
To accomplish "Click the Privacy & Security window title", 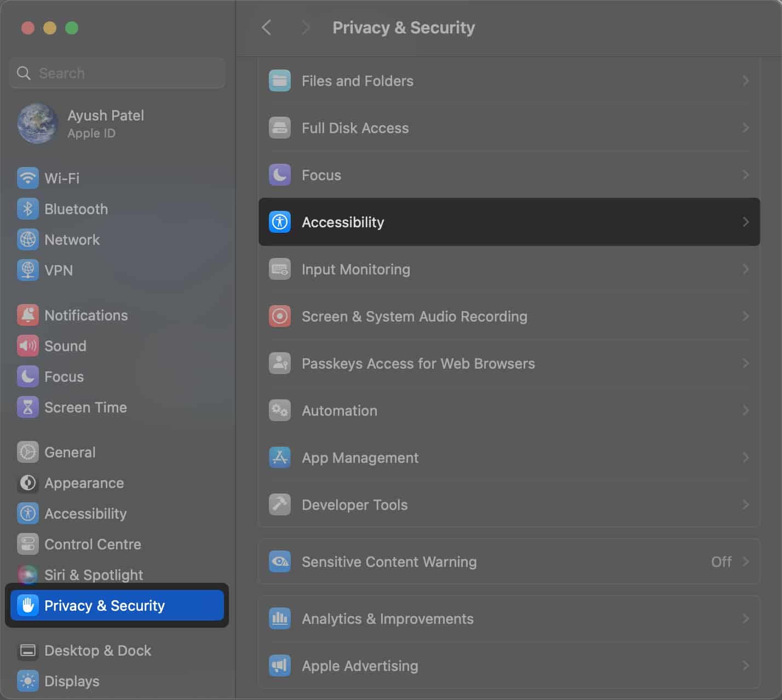I will click(404, 27).
